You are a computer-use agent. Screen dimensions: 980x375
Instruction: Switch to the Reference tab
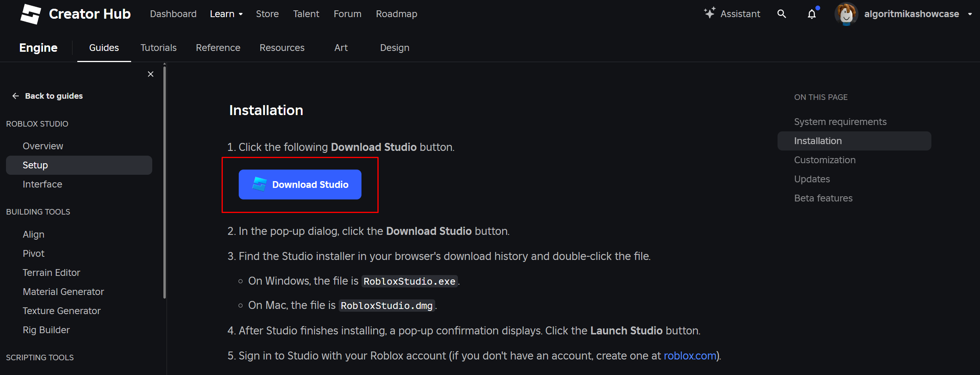click(218, 48)
